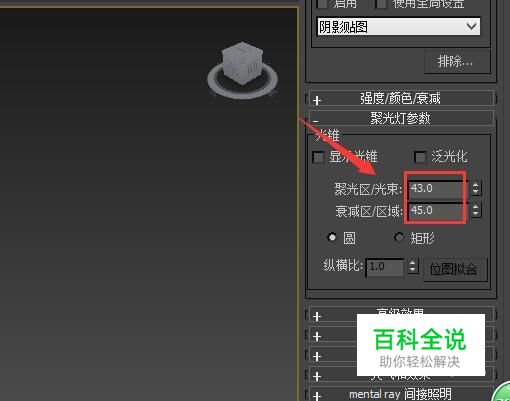Click the 排除... button

coord(457,62)
